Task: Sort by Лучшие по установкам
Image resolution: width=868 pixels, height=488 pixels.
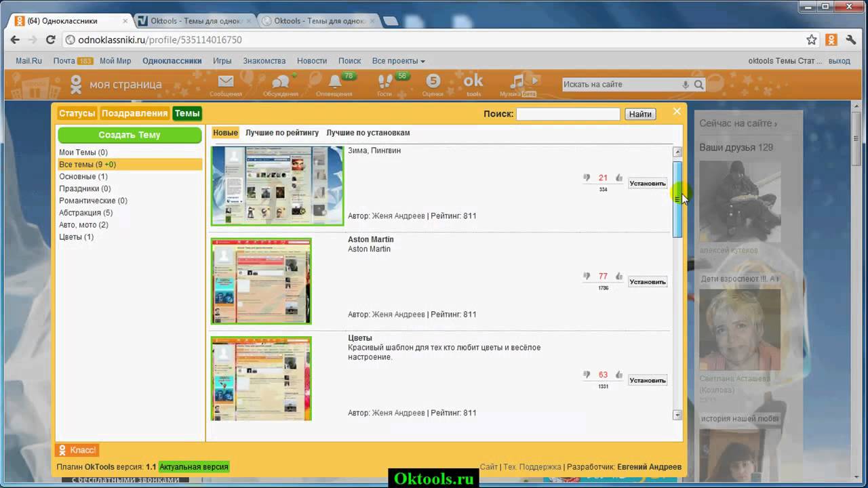Action: (x=368, y=133)
